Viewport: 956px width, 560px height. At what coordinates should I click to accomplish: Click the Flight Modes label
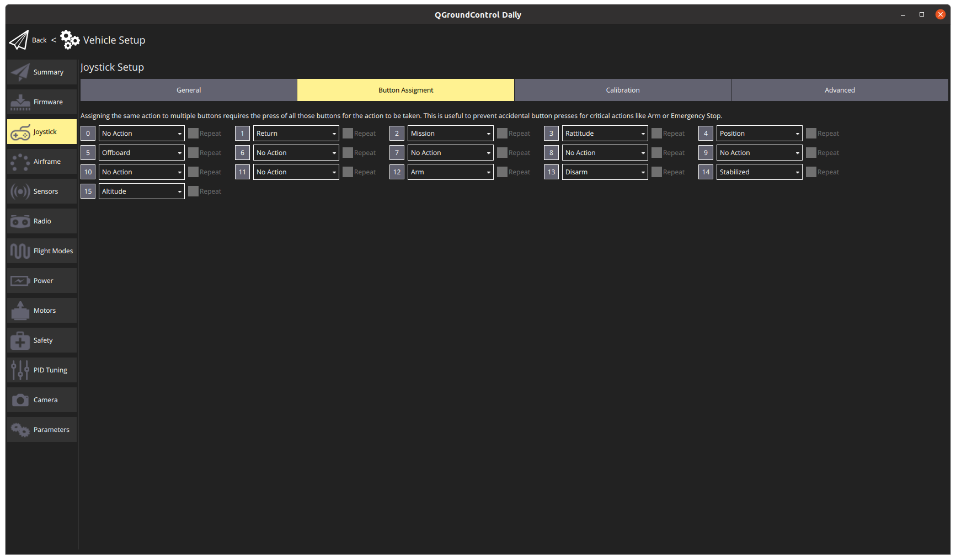(53, 251)
